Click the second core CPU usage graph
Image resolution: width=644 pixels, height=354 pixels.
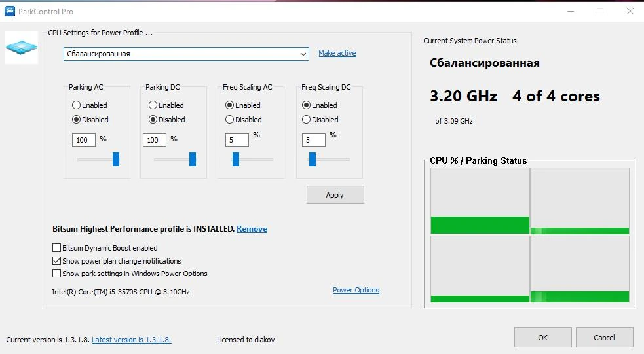(580, 201)
